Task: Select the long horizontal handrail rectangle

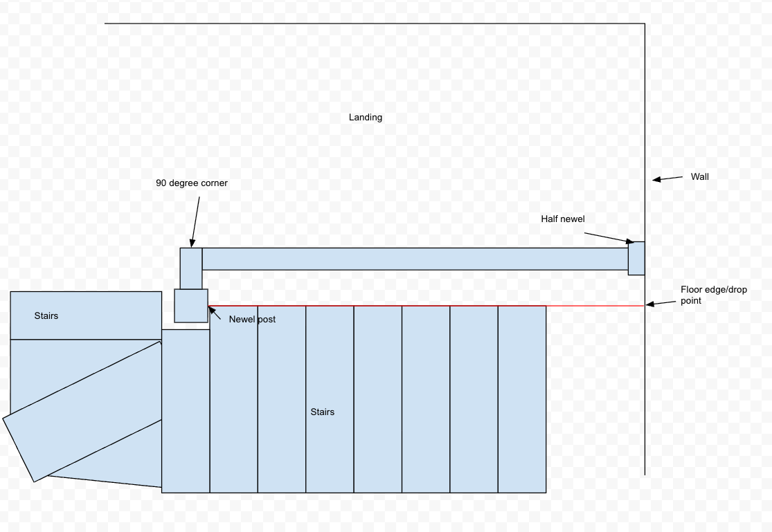Action: [x=415, y=259]
